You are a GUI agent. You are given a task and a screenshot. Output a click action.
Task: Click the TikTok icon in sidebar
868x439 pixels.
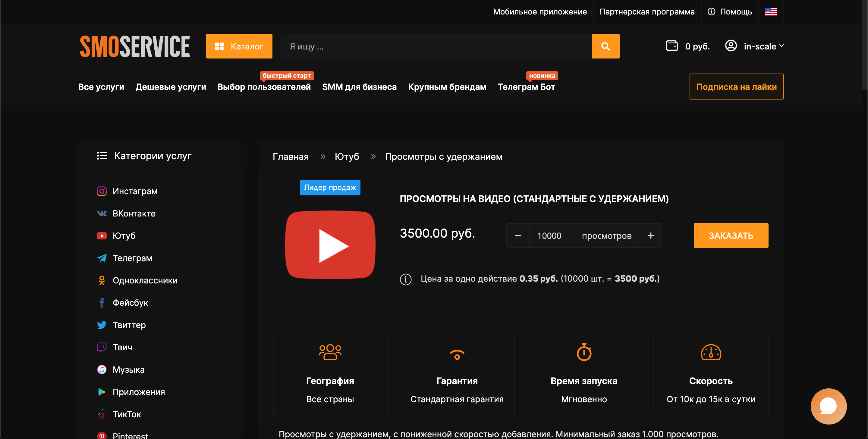(102, 414)
